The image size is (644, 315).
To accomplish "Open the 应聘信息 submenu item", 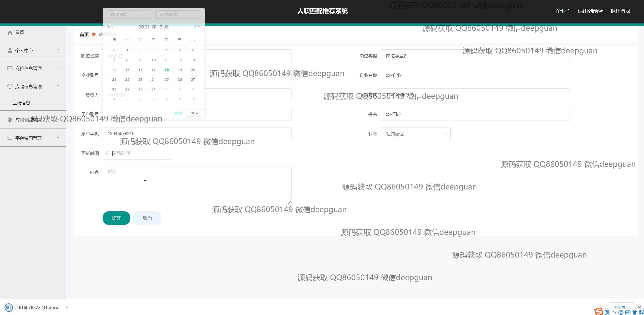I will click(x=21, y=103).
